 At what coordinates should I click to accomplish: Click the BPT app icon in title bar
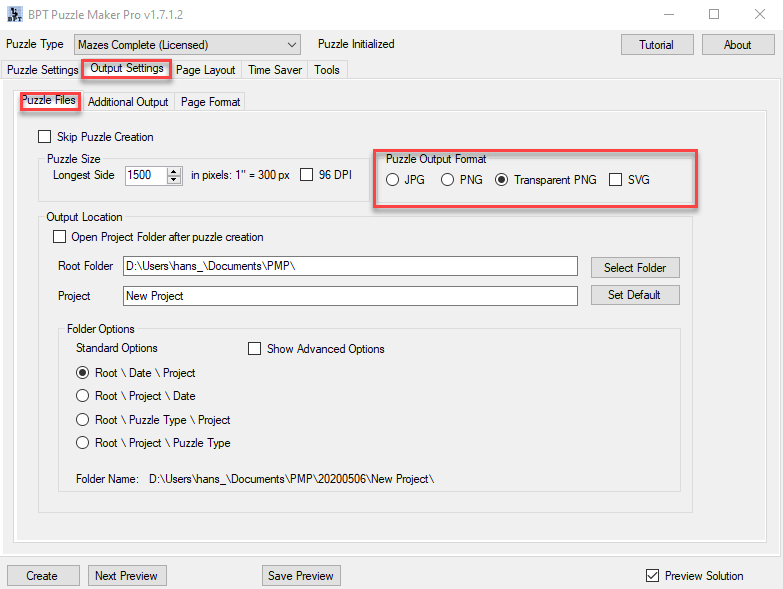pyautogui.click(x=15, y=14)
